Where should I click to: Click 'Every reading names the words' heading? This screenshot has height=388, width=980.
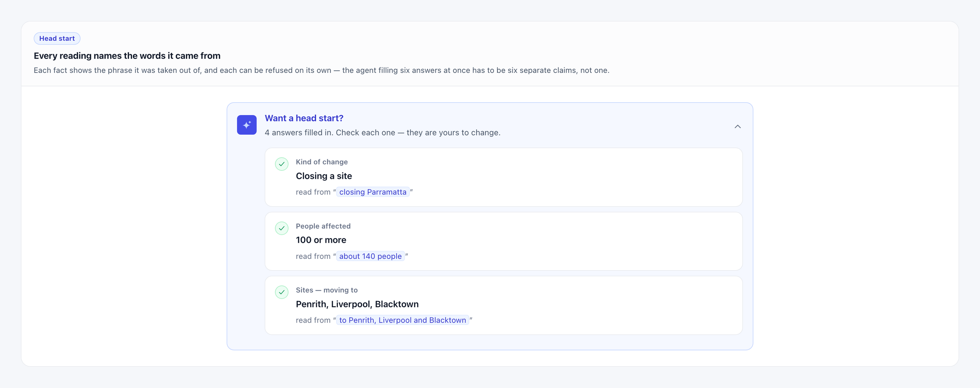coord(127,56)
